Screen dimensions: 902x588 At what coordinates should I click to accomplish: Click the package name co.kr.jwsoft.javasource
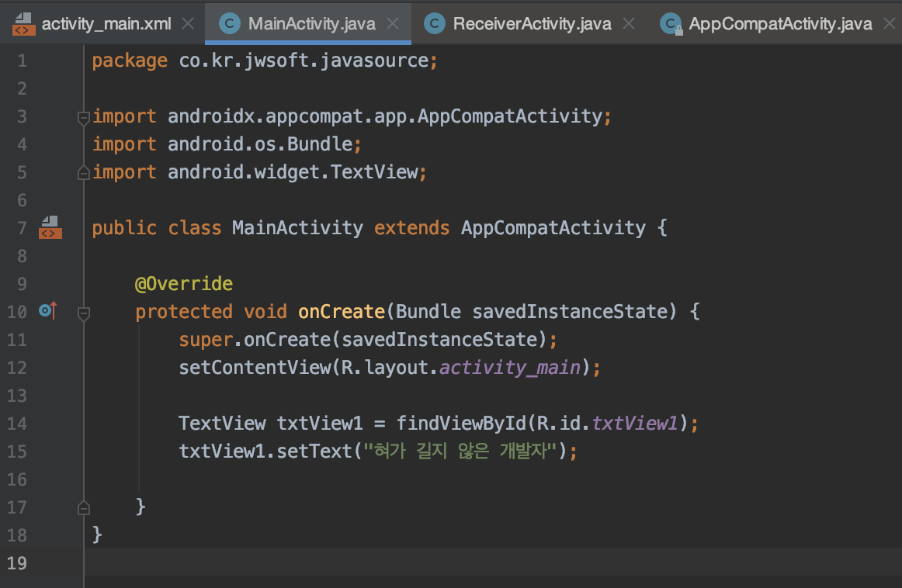click(304, 61)
